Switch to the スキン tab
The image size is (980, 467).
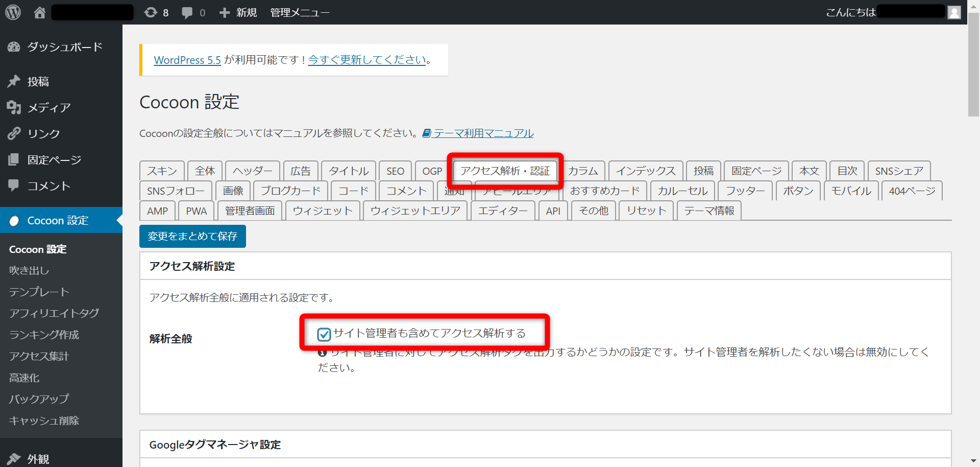[x=162, y=171]
